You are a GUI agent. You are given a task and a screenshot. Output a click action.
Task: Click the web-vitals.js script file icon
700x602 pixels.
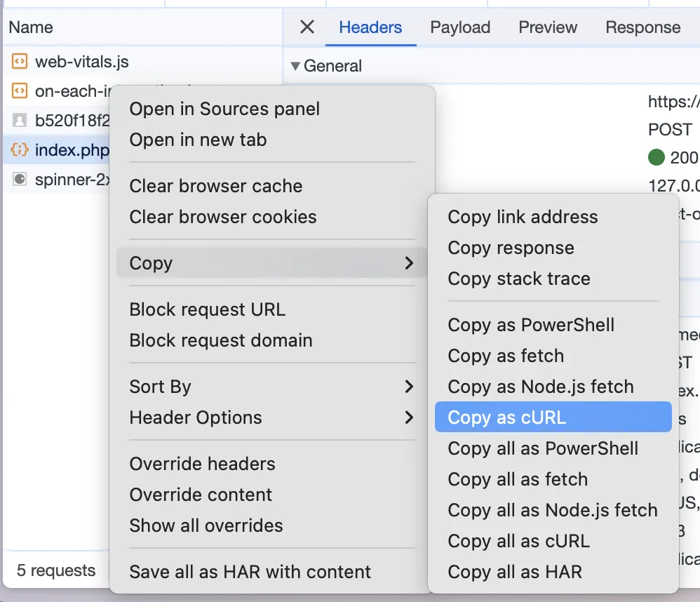[20, 62]
